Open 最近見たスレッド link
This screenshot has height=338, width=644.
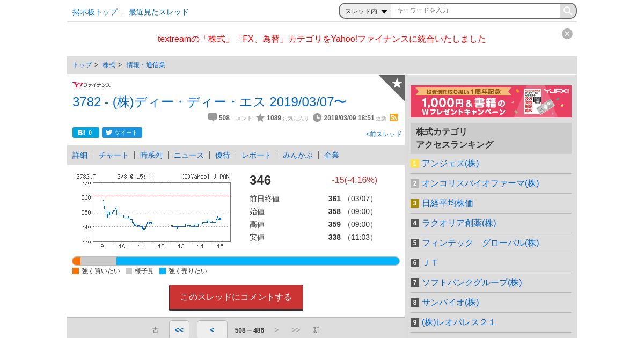159,12
